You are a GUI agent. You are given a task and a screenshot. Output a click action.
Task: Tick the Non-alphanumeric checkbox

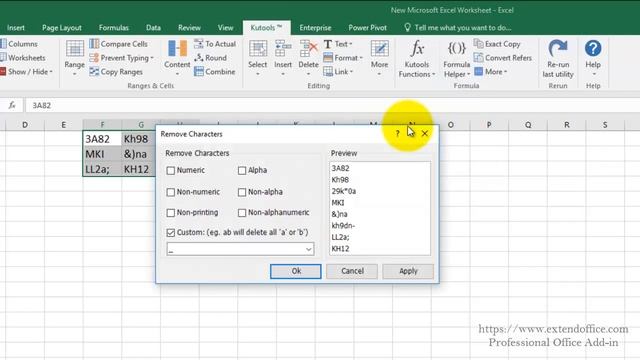pyautogui.click(x=242, y=213)
